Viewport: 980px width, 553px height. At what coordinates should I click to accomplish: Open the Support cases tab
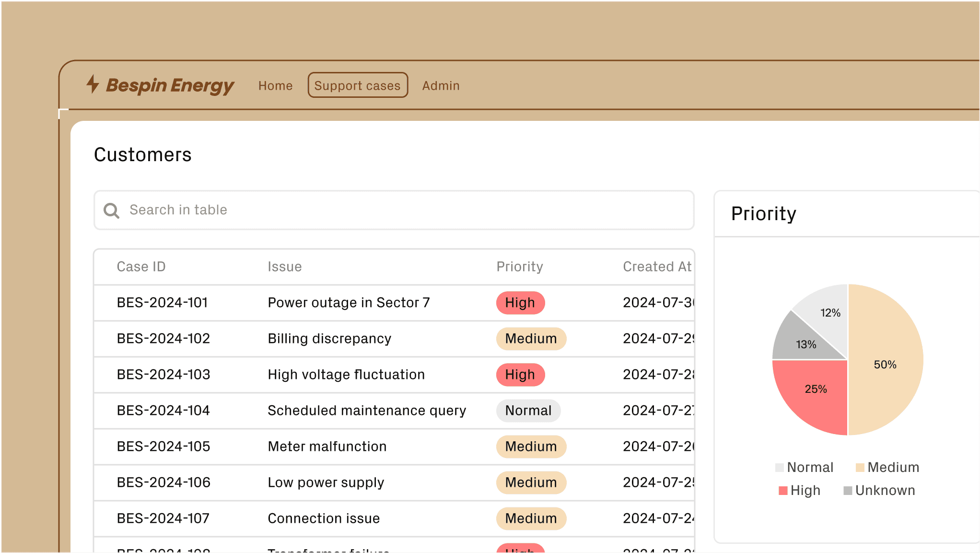tap(357, 85)
